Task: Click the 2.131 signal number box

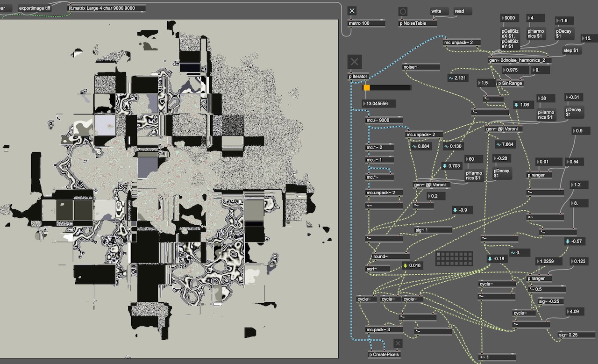Action: (x=460, y=78)
